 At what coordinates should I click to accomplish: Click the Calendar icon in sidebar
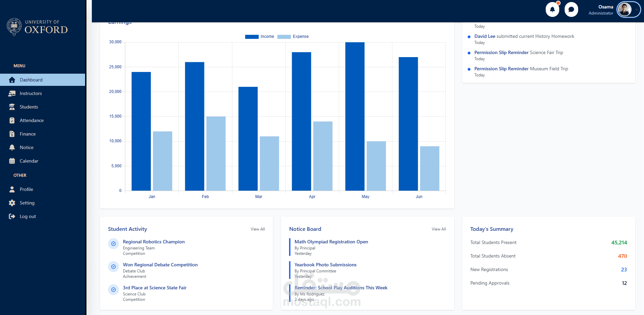click(x=12, y=161)
